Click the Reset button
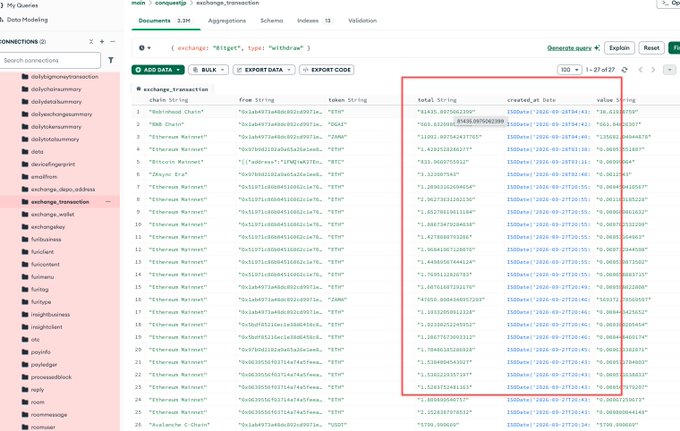This screenshot has width=680, height=431. 651,48
